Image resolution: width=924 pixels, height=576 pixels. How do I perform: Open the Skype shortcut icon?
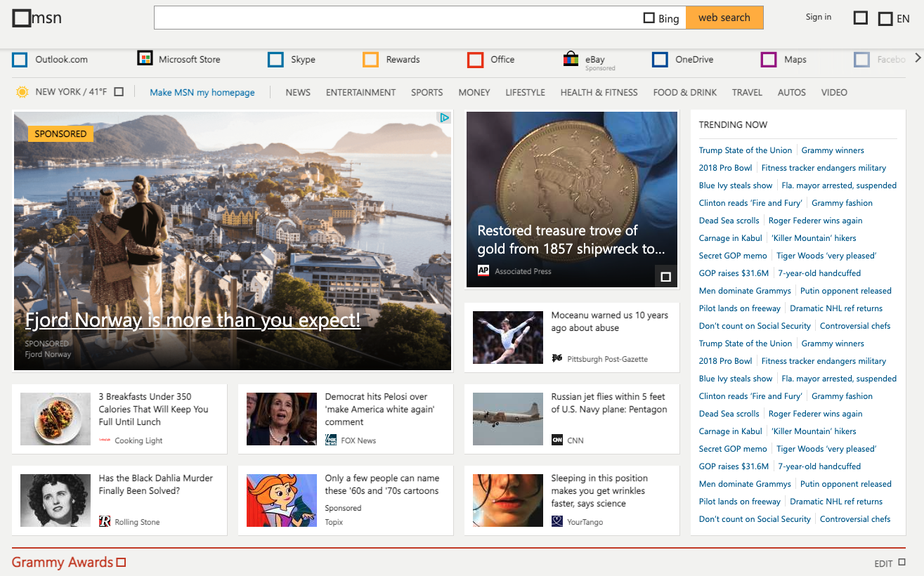pos(275,60)
